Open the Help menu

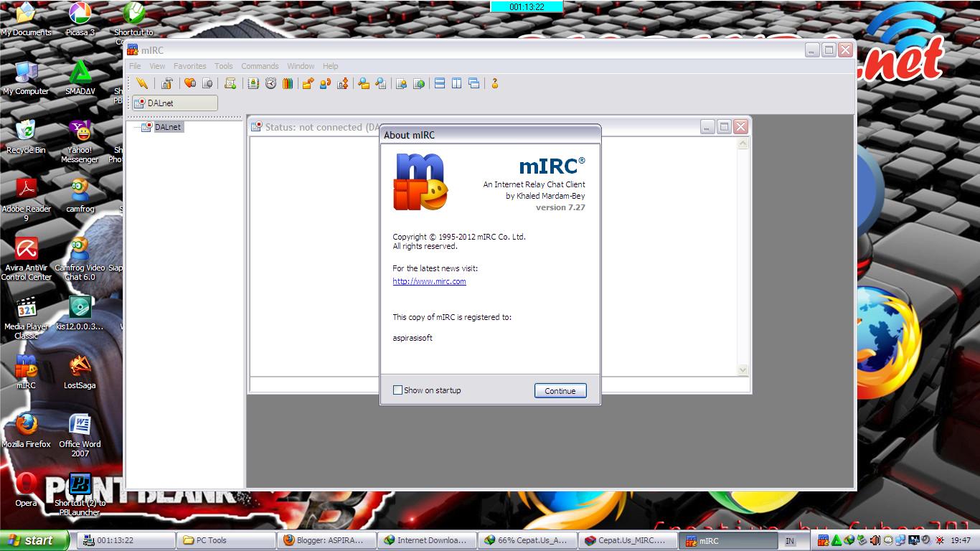[x=330, y=66]
